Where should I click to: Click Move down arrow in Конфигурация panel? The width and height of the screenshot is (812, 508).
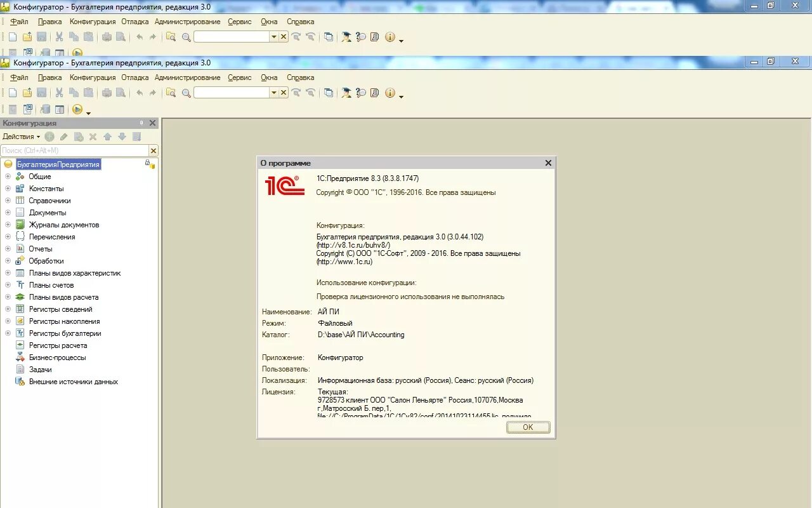click(x=122, y=137)
